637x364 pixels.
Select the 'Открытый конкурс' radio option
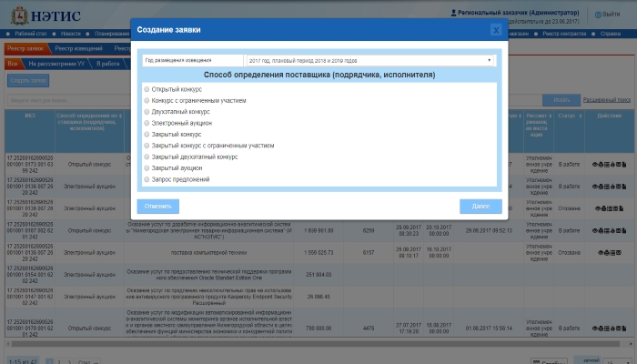point(147,89)
